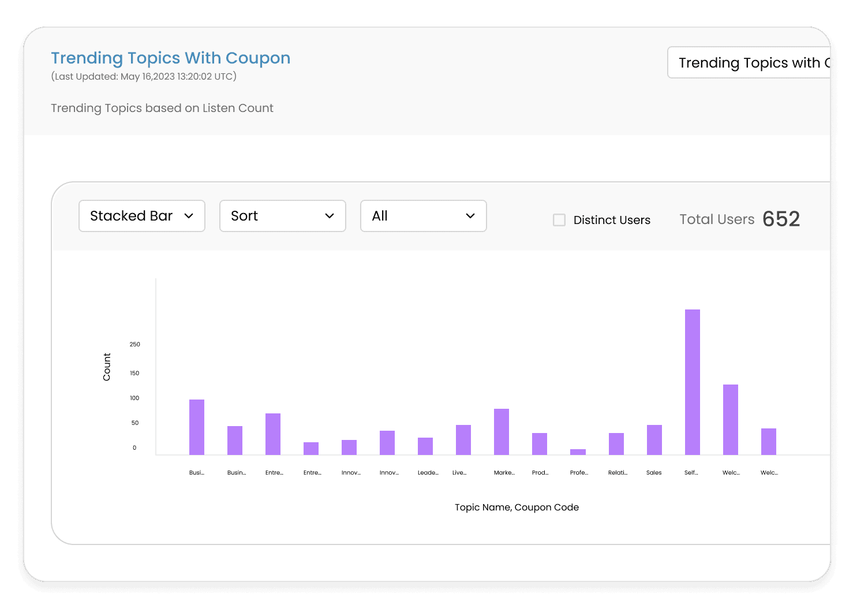Click the Relati... bar in the chart
This screenshot has width=868, height=612.
616,444
